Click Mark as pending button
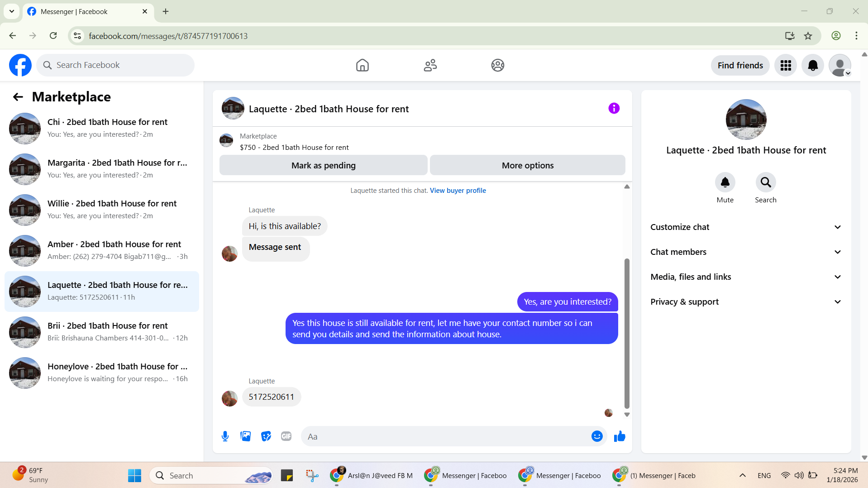The height and width of the screenshot is (488, 868). click(324, 165)
